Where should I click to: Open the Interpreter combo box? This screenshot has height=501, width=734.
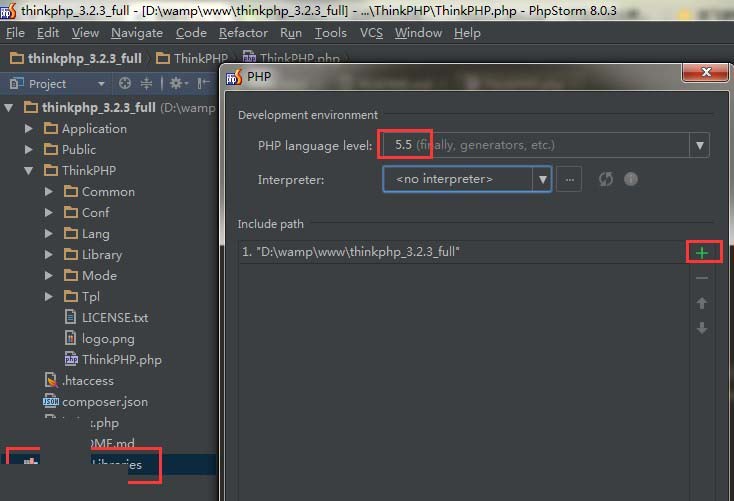467,179
